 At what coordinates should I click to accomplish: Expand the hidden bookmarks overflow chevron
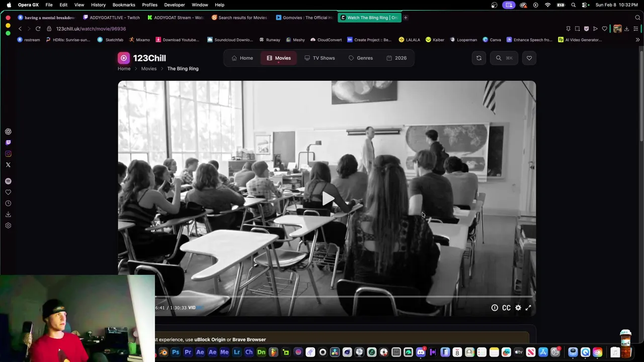(x=637, y=40)
